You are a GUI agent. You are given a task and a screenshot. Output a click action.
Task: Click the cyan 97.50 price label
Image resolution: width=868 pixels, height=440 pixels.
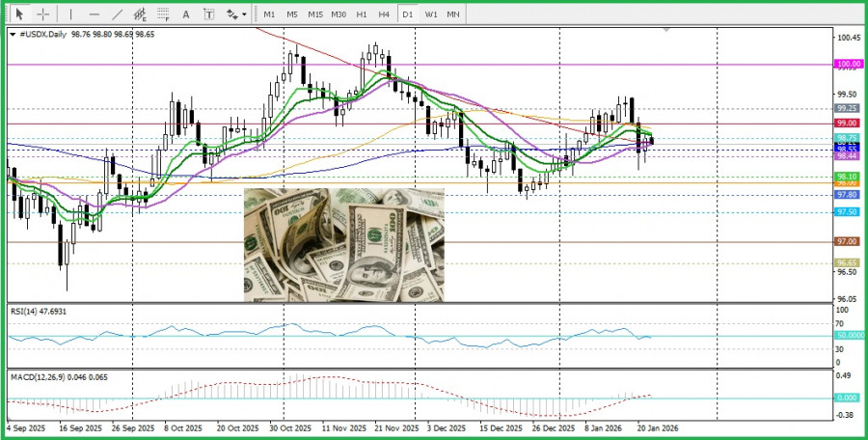coord(848,212)
